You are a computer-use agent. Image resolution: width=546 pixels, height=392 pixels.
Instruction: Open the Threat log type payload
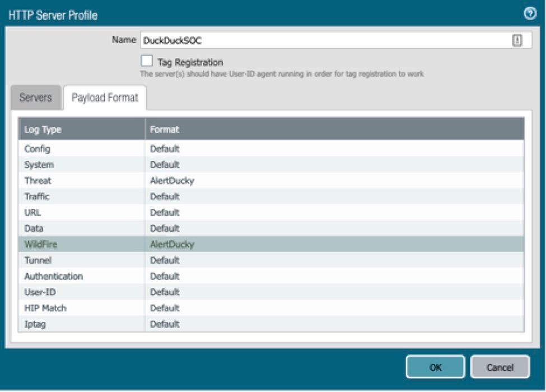[37, 180]
